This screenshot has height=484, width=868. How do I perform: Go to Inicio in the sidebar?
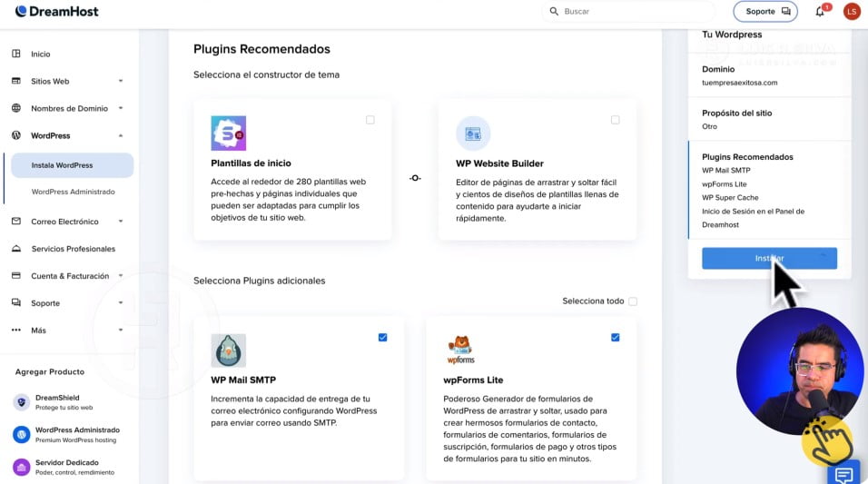coord(41,54)
